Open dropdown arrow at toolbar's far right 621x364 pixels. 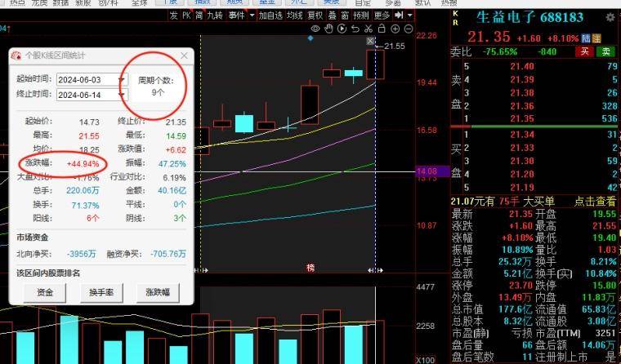pyautogui.click(x=410, y=16)
